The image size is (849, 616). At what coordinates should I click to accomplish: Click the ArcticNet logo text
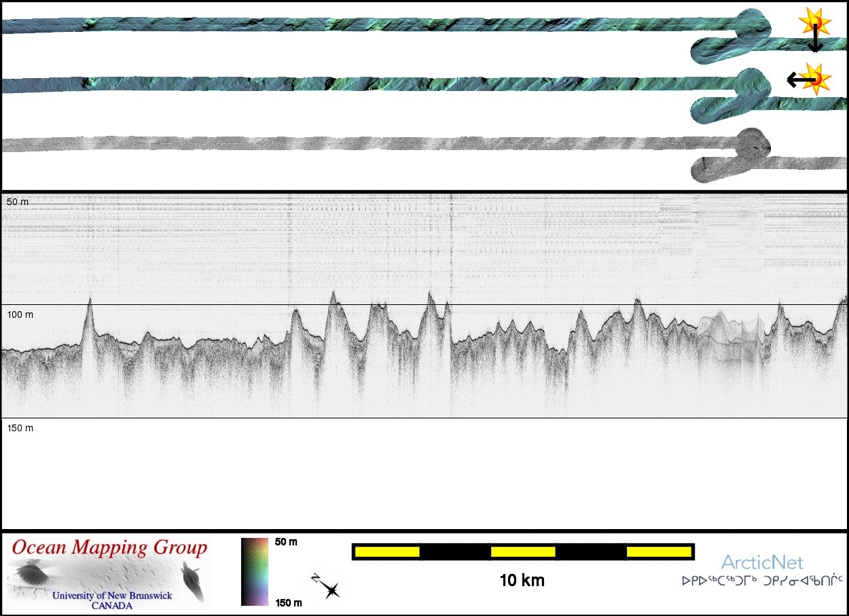coord(761,562)
